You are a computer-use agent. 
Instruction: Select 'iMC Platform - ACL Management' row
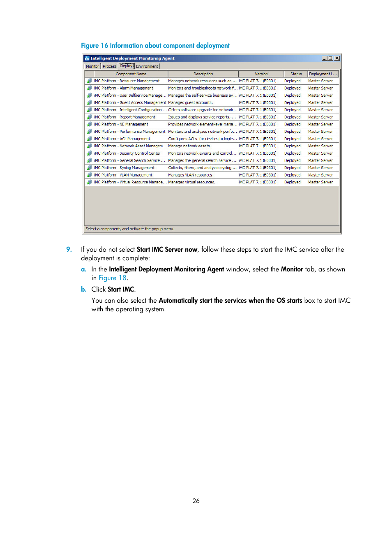pyautogui.click(x=212, y=139)
